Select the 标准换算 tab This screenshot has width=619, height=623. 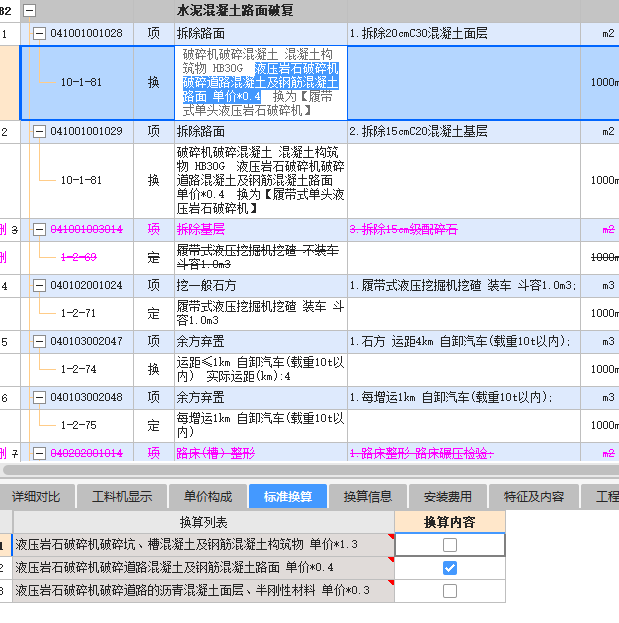288,496
